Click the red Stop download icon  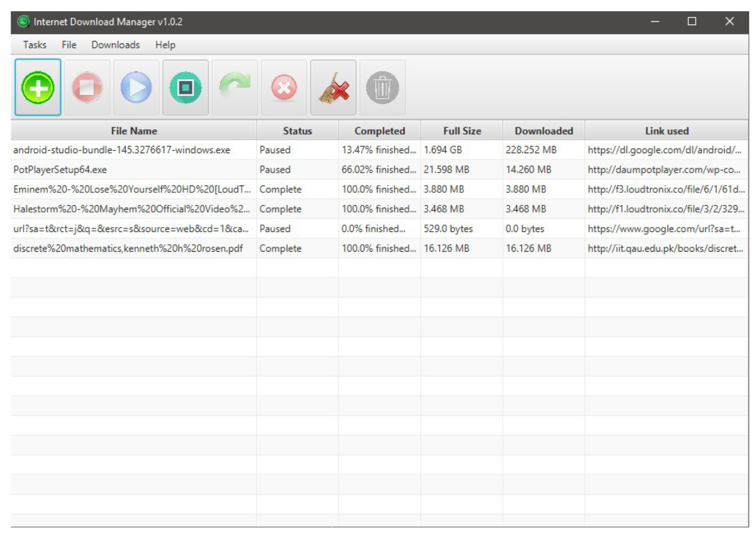click(x=87, y=87)
